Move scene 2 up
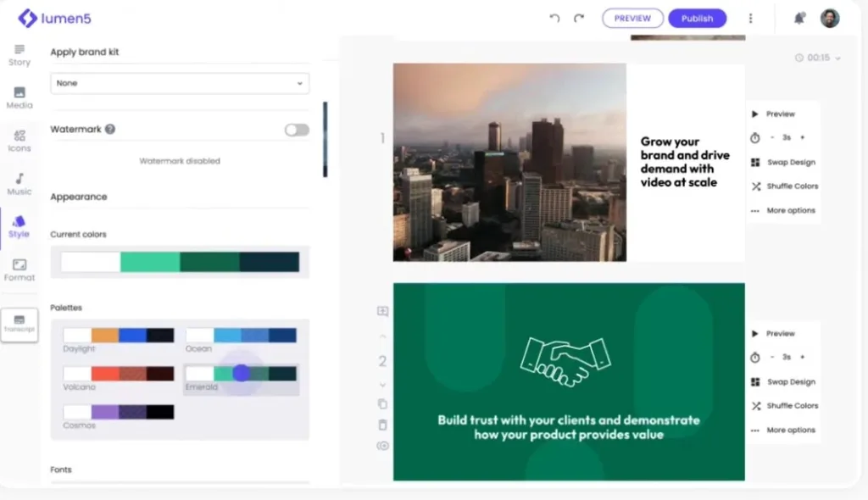Image resolution: width=868 pixels, height=500 pixels. [382, 336]
